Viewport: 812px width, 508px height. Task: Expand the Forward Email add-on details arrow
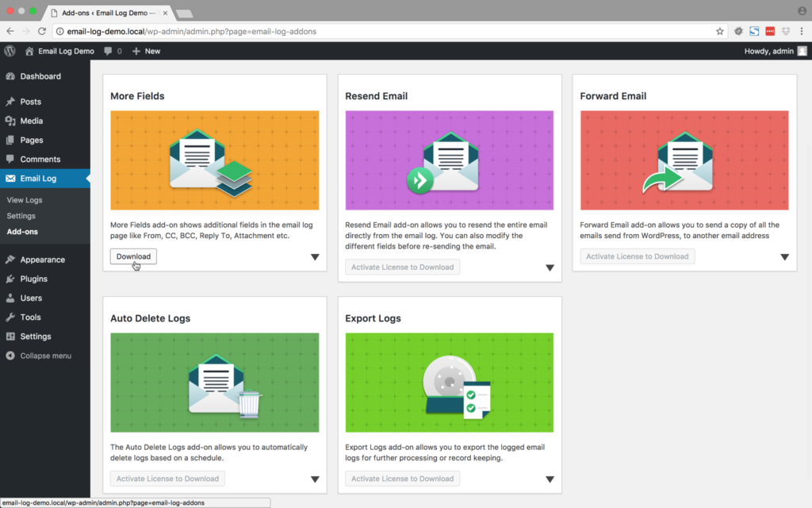pos(784,257)
